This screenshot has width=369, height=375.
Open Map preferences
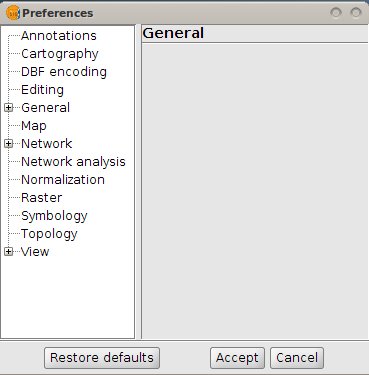coord(34,126)
